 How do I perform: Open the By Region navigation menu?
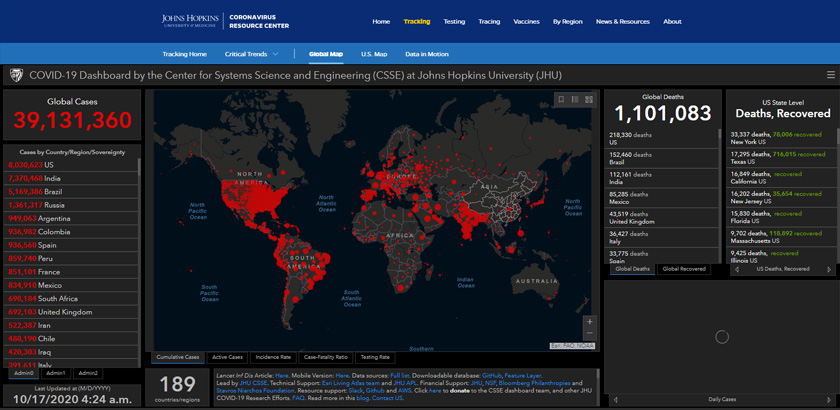click(567, 21)
